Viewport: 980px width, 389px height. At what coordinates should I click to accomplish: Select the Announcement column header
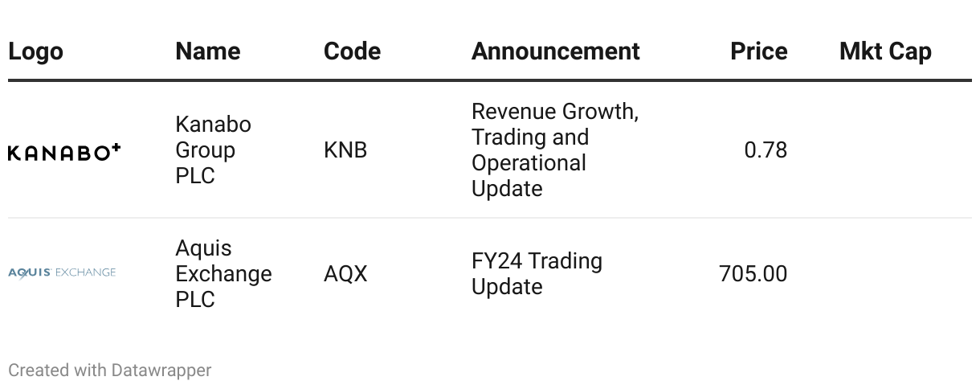(x=556, y=51)
